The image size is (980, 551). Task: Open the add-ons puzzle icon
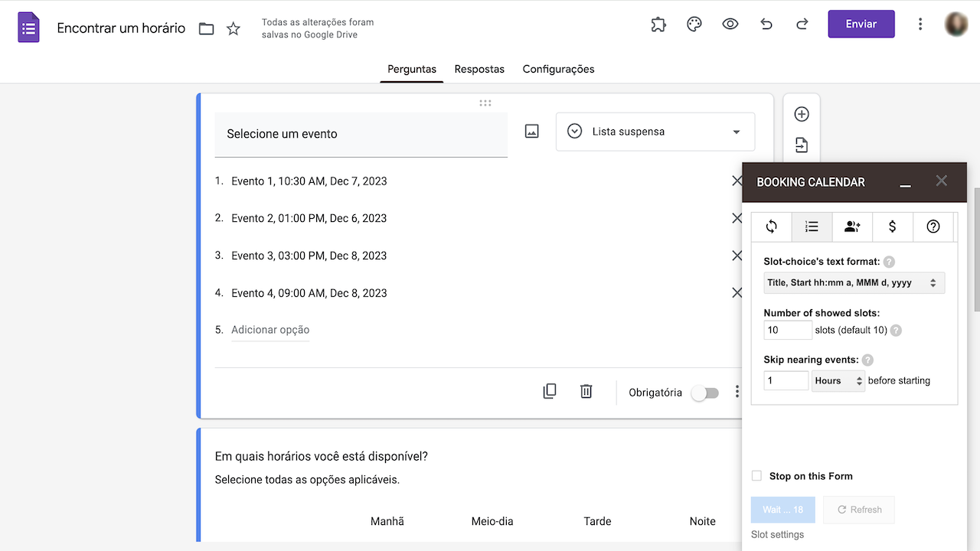coord(658,24)
